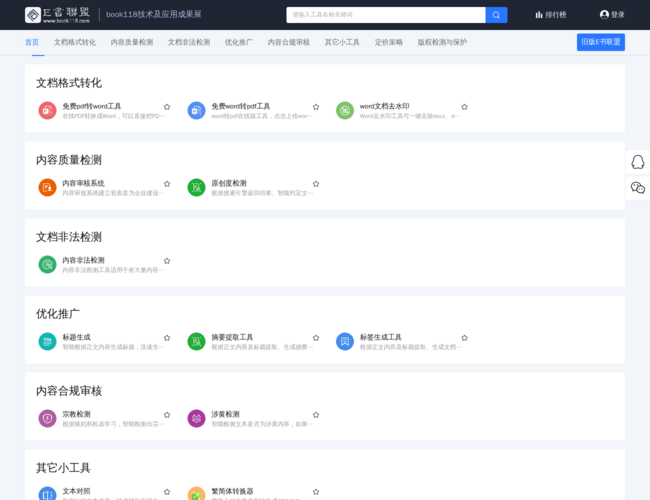The height and width of the screenshot is (500, 650).
Task: Click the blue search magnifier button
Action: pyautogui.click(x=496, y=15)
